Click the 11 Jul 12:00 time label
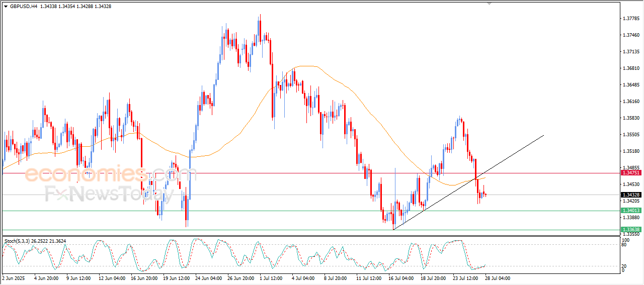The image size is (644, 285). coord(368,278)
